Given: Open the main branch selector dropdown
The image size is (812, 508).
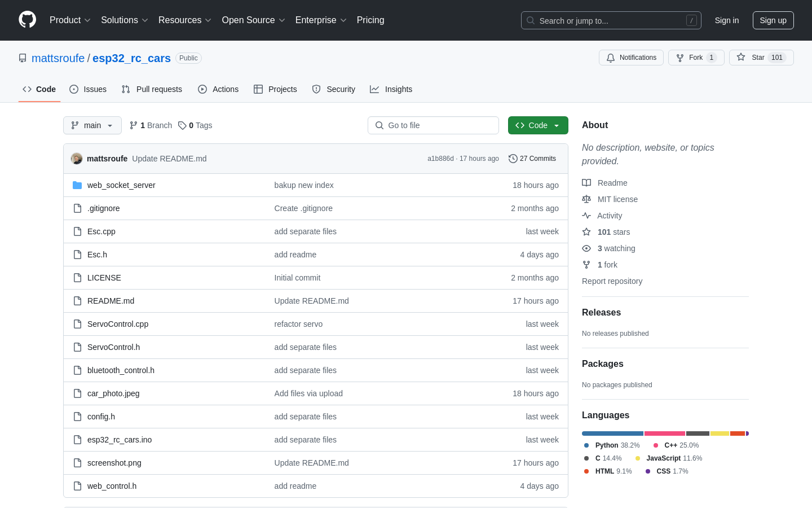Looking at the screenshot, I should 92,125.
